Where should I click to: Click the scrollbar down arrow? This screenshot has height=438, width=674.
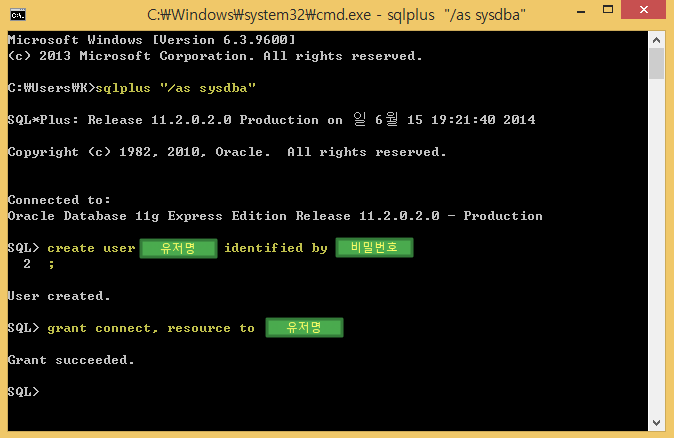656,423
